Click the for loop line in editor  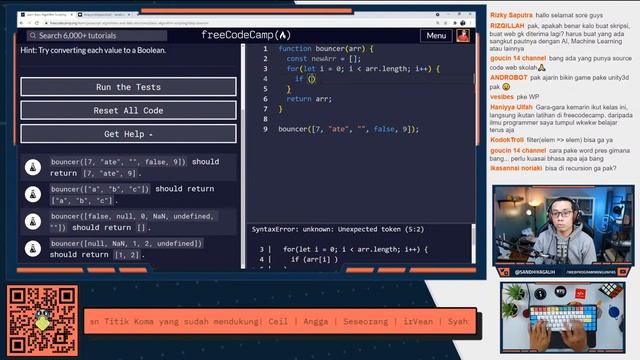[x=363, y=69]
